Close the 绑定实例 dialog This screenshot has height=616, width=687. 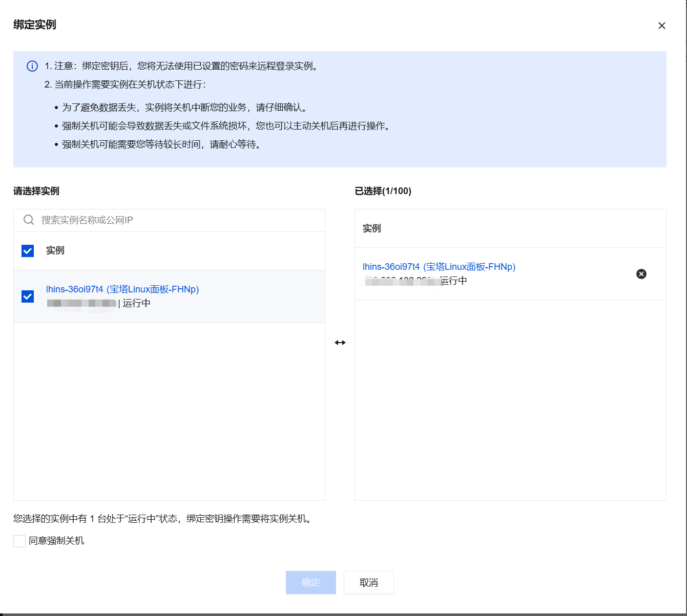(x=661, y=26)
